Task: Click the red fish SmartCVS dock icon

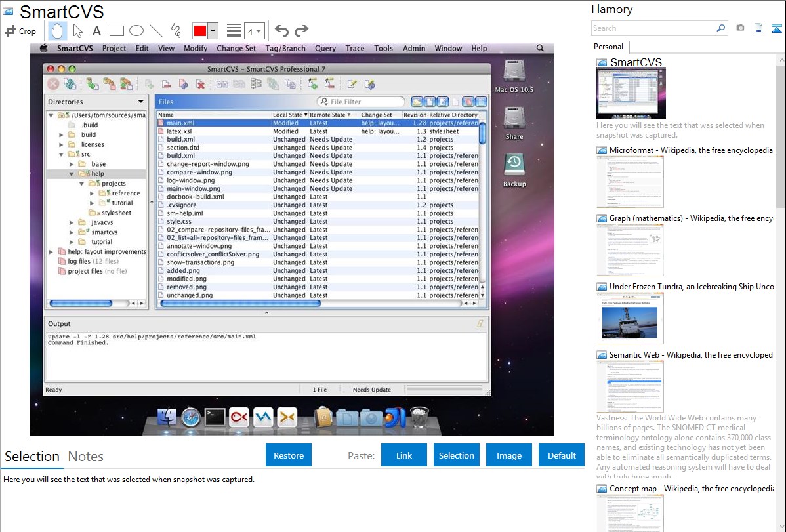Action: point(239,417)
